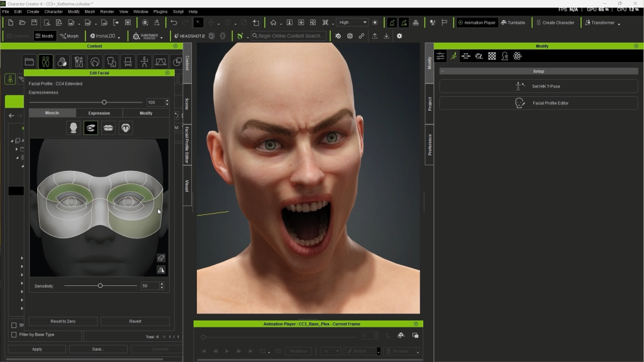Click the mirror symmetry icon in Edit Facial
The width and height of the screenshot is (644, 362).
point(161,270)
